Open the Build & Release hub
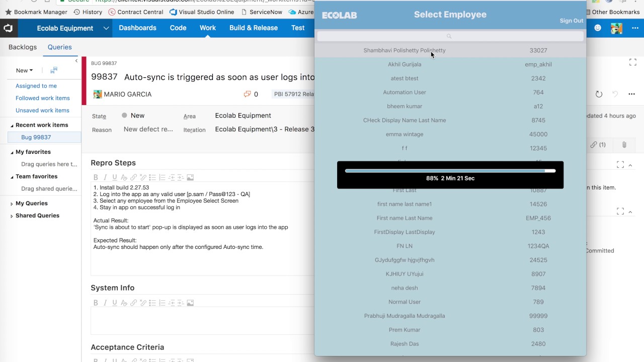Image resolution: width=644 pixels, height=362 pixels. click(x=254, y=28)
